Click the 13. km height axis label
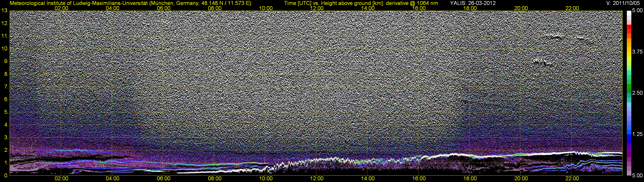The height and width of the screenshot is (182, 644). [x=5, y=10]
